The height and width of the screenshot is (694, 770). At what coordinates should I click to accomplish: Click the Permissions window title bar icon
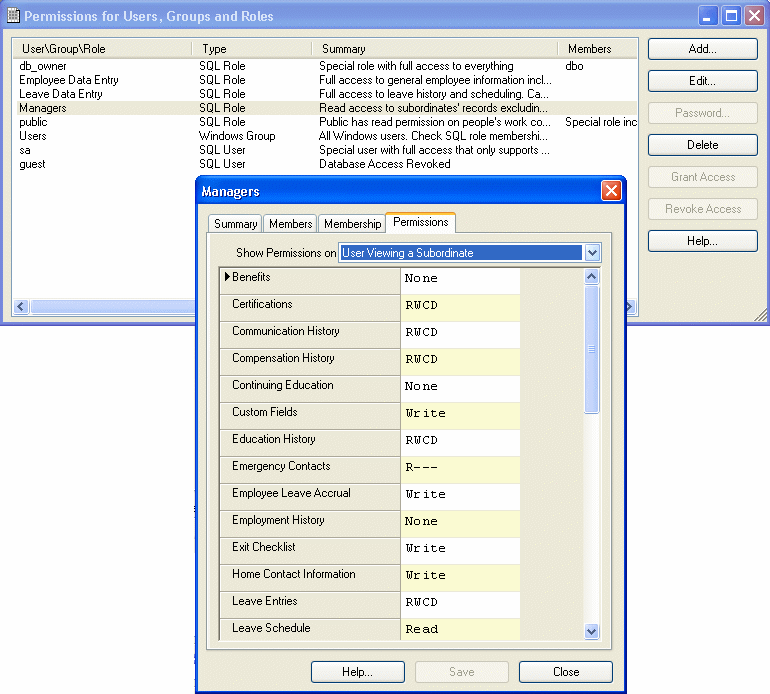pyautogui.click(x=13, y=16)
